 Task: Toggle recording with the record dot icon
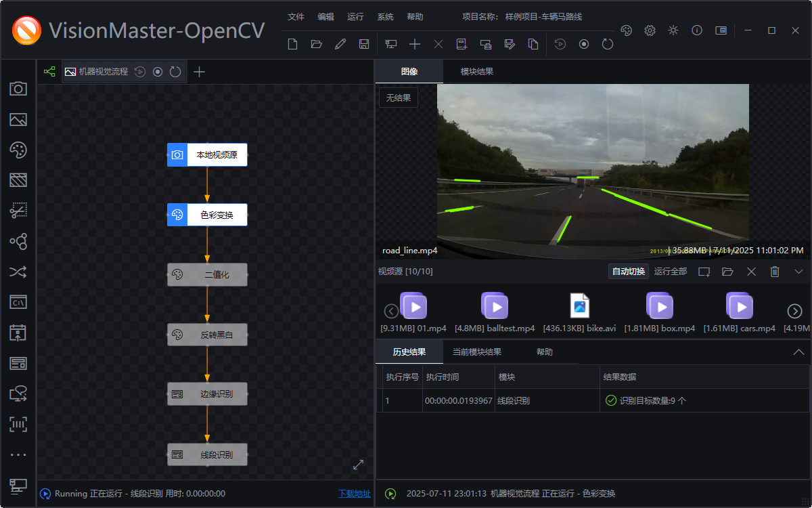(x=583, y=43)
